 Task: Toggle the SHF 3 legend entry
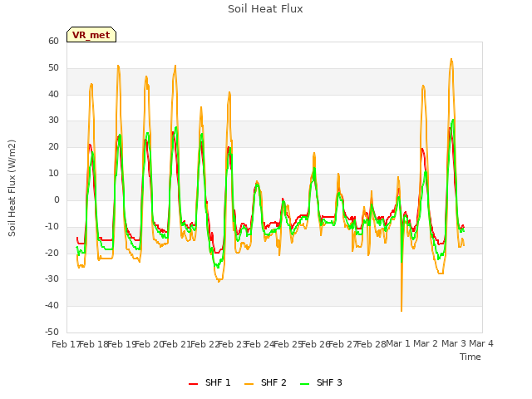(321, 382)
